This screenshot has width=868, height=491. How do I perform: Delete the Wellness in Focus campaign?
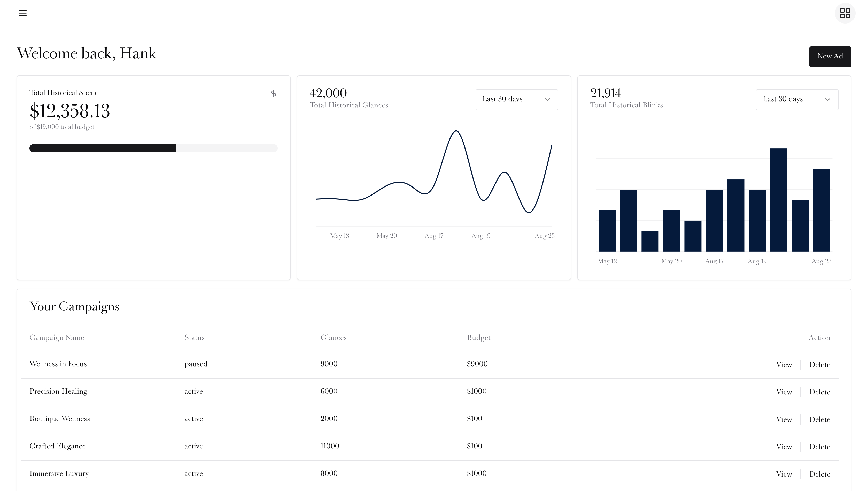[819, 364]
